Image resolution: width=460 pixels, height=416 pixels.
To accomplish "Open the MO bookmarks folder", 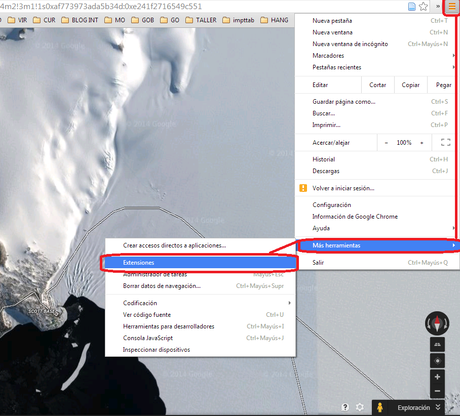I will [x=115, y=20].
